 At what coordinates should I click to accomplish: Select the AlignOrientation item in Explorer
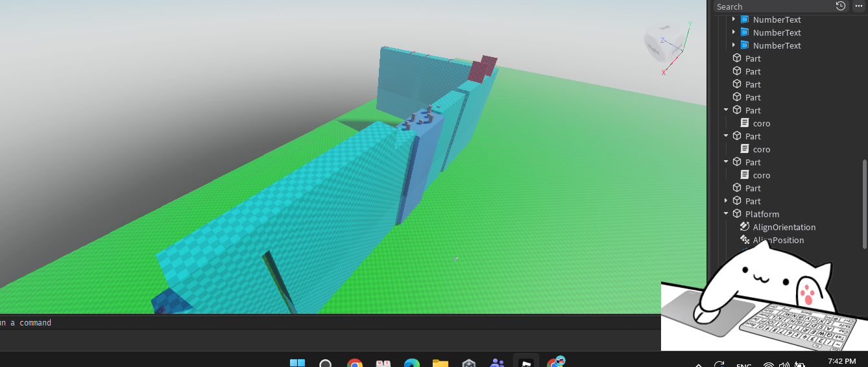coord(784,227)
